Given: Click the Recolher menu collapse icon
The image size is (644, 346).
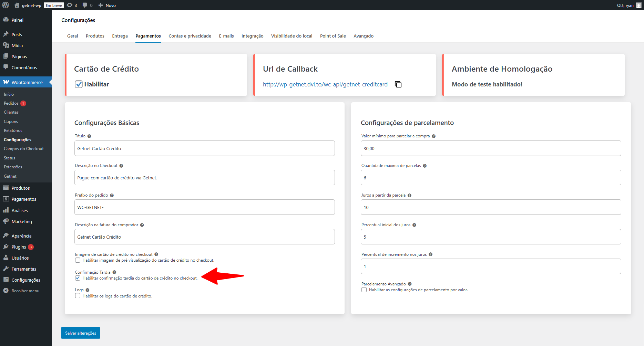Looking at the screenshot, I should pyautogui.click(x=6, y=291).
